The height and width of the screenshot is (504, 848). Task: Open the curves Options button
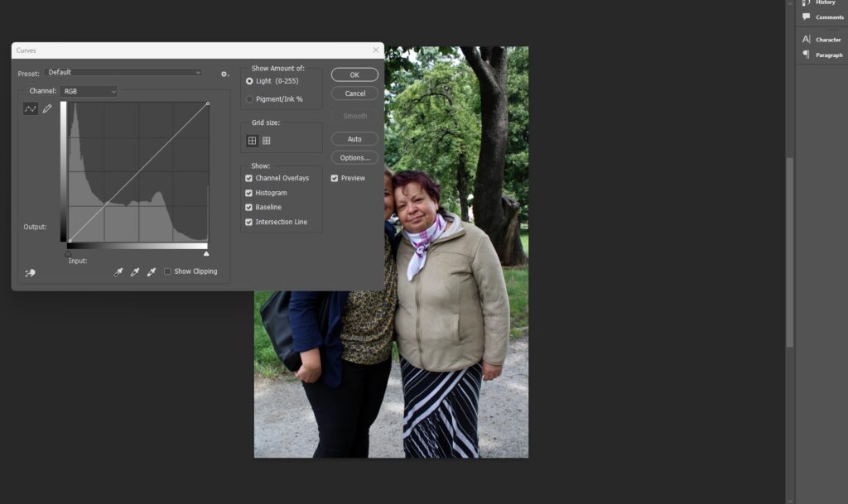[x=354, y=158]
